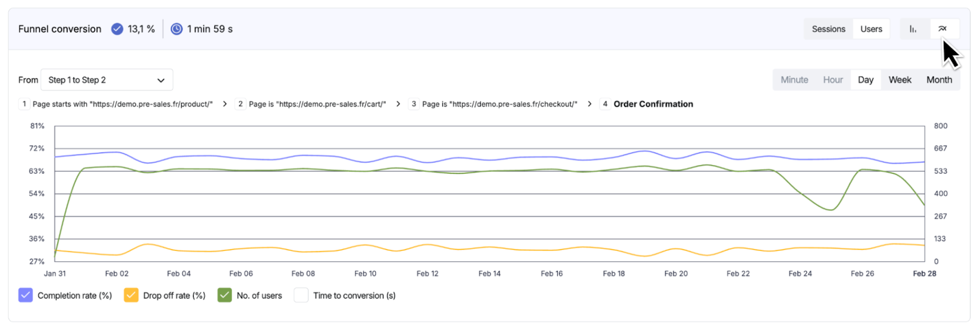Select Hour granularity
Viewport: 980px width, 330px height.
[x=833, y=80]
